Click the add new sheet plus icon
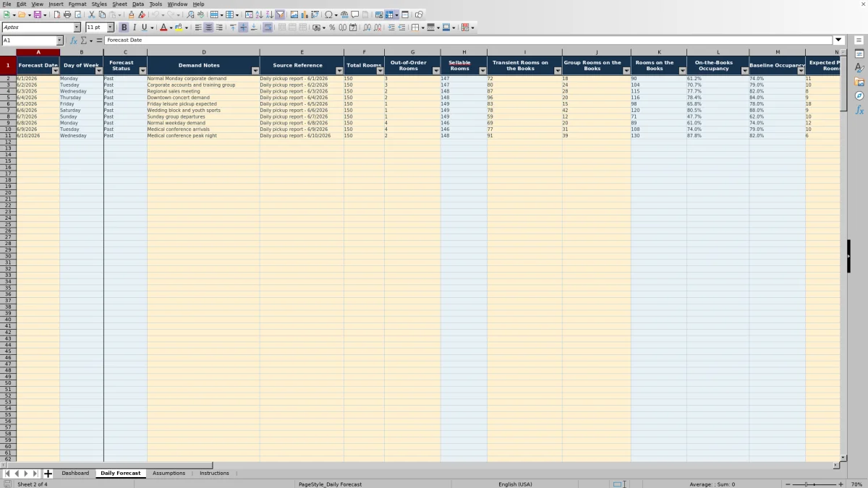 coord(48,474)
